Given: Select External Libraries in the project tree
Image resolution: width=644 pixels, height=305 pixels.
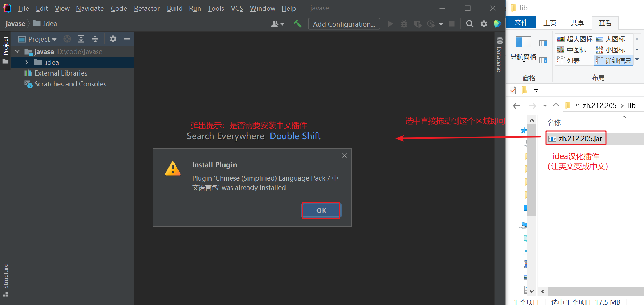Looking at the screenshot, I should [x=61, y=73].
